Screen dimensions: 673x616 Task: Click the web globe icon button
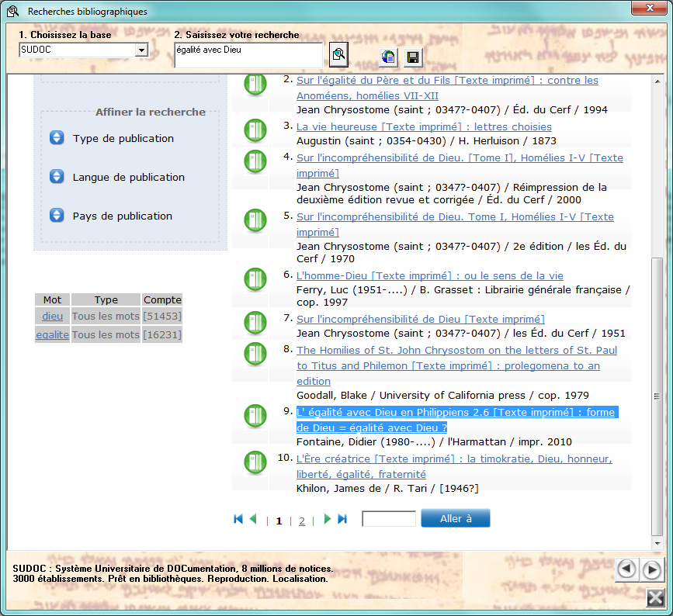pos(388,57)
